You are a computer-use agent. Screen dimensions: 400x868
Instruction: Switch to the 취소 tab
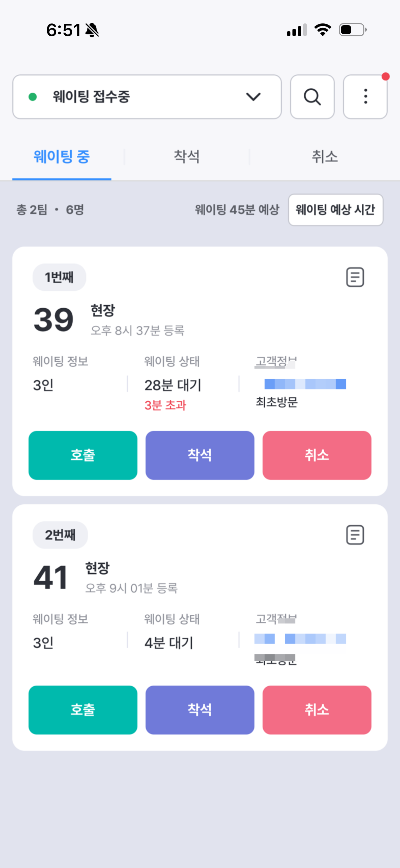[x=325, y=157]
